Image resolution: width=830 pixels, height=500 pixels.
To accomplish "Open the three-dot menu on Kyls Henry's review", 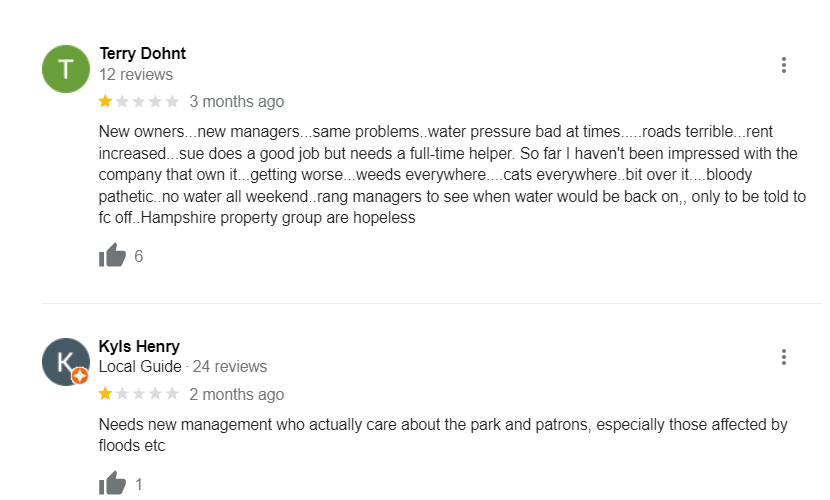I will (x=784, y=357).
